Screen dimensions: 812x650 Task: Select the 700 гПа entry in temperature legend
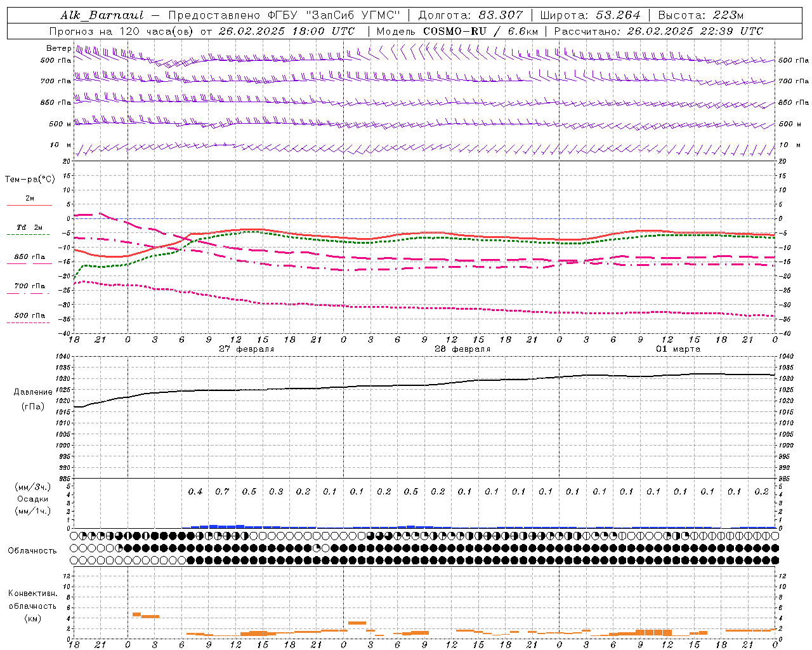pyautogui.click(x=29, y=286)
